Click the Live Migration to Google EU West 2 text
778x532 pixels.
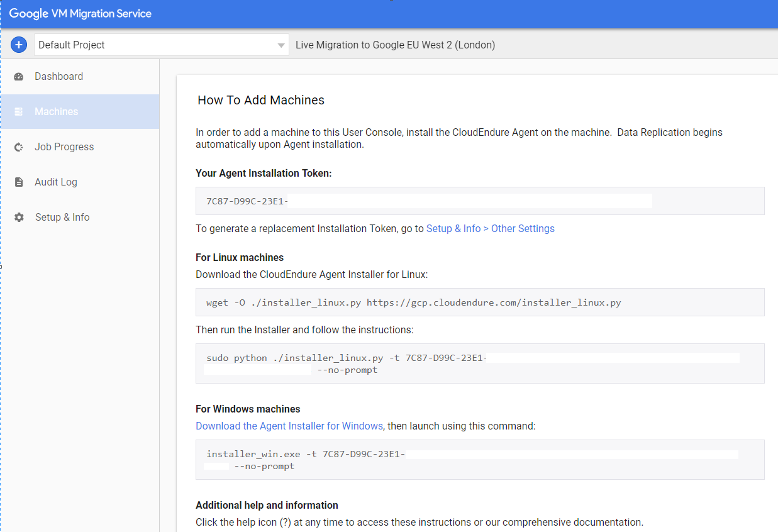point(396,45)
